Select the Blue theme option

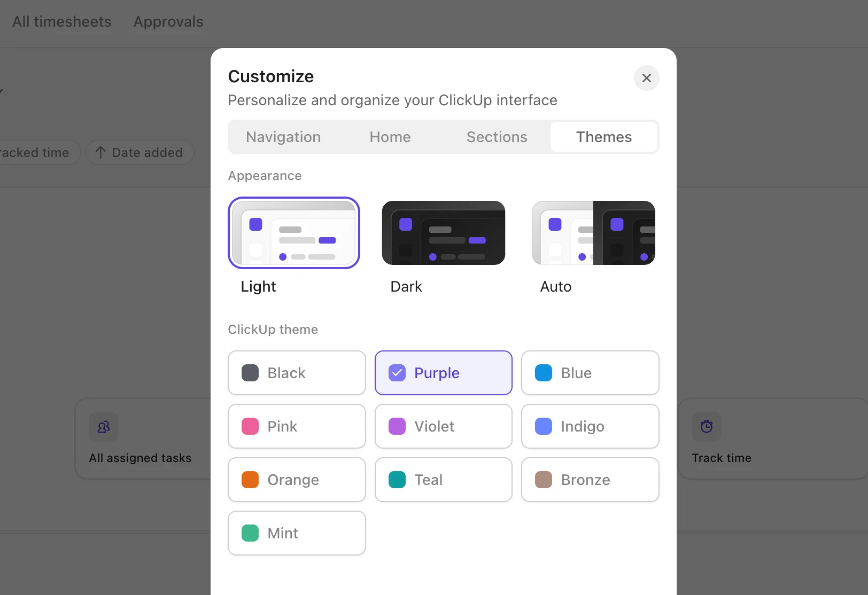590,373
